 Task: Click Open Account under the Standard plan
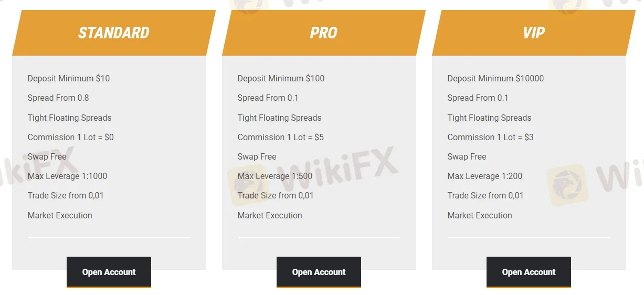[x=109, y=272]
